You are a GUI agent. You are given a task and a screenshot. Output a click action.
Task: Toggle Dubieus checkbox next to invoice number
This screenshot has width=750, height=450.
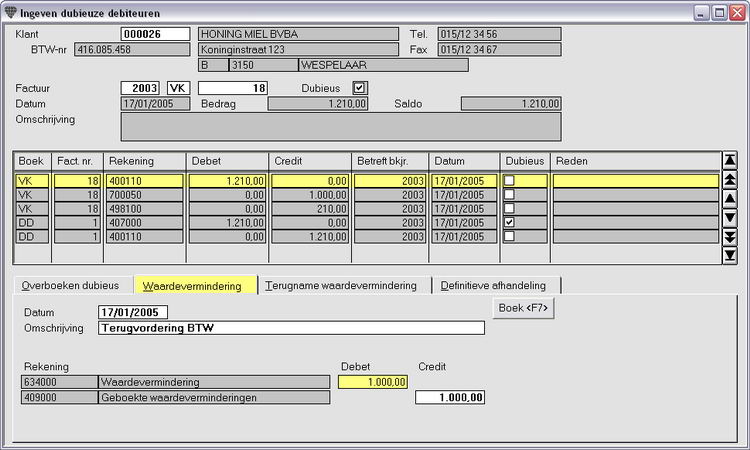359,88
